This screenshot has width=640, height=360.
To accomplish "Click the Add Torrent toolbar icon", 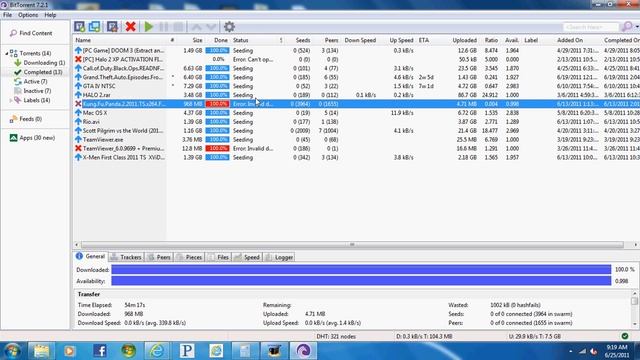I will [80, 27].
